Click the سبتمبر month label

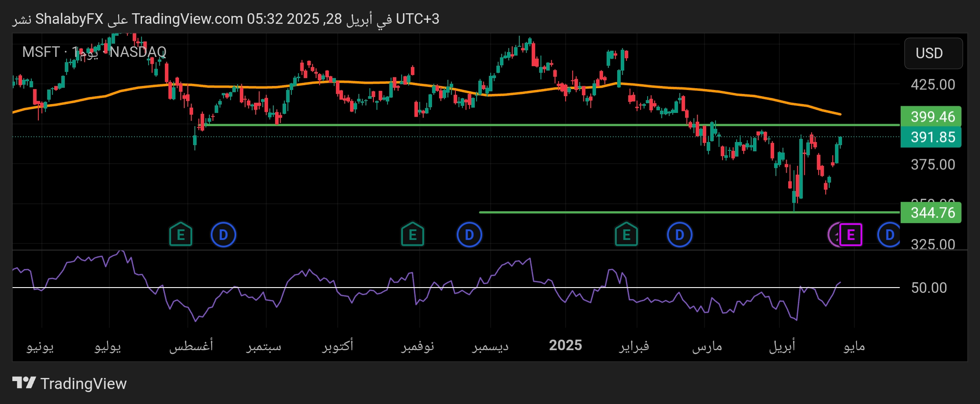264,346
